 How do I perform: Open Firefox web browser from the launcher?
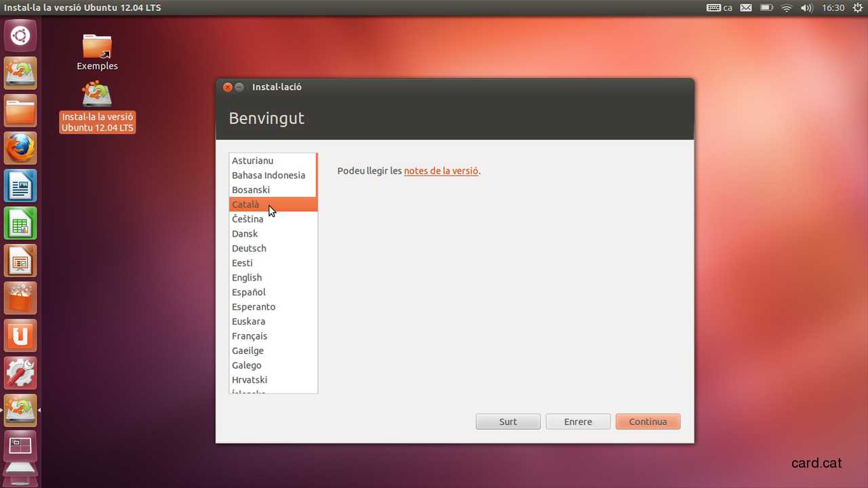20,148
